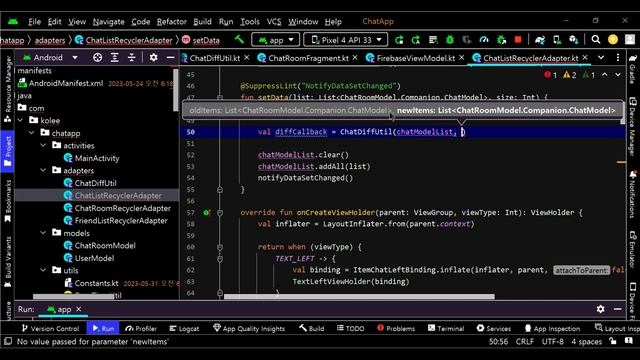Collapse the activities folder
This screenshot has width=640, height=360.
43,145
